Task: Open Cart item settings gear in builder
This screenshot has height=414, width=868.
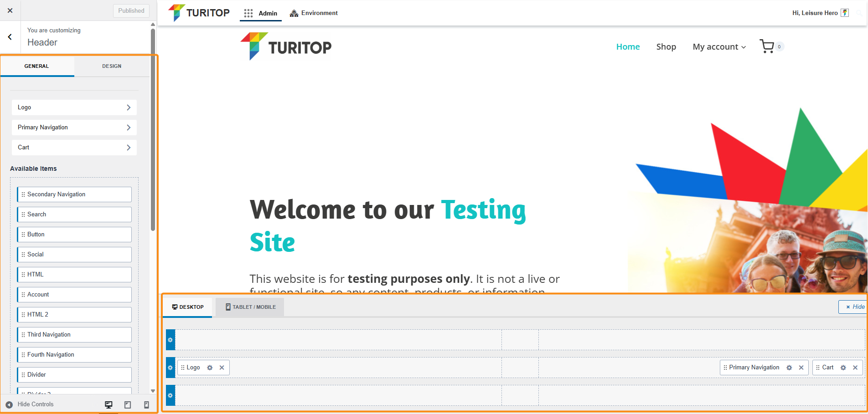Action: tap(843, 368)
